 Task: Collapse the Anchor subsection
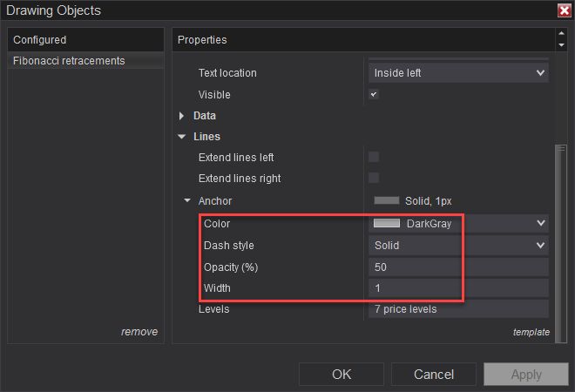click(x=187, y=201)
